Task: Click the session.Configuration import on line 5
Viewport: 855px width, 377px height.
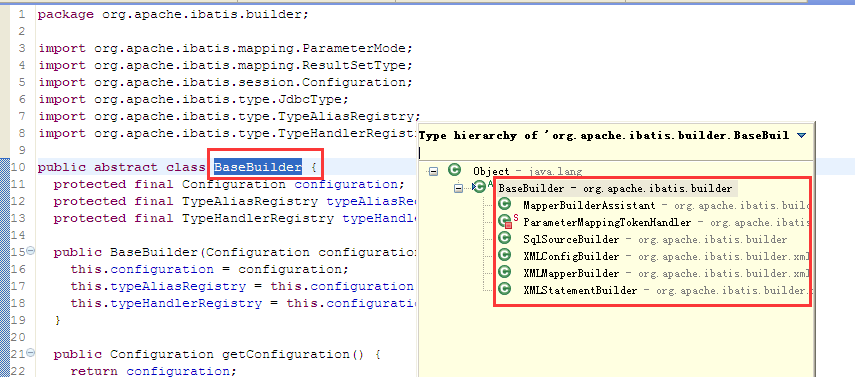Action: pos(226,82)
